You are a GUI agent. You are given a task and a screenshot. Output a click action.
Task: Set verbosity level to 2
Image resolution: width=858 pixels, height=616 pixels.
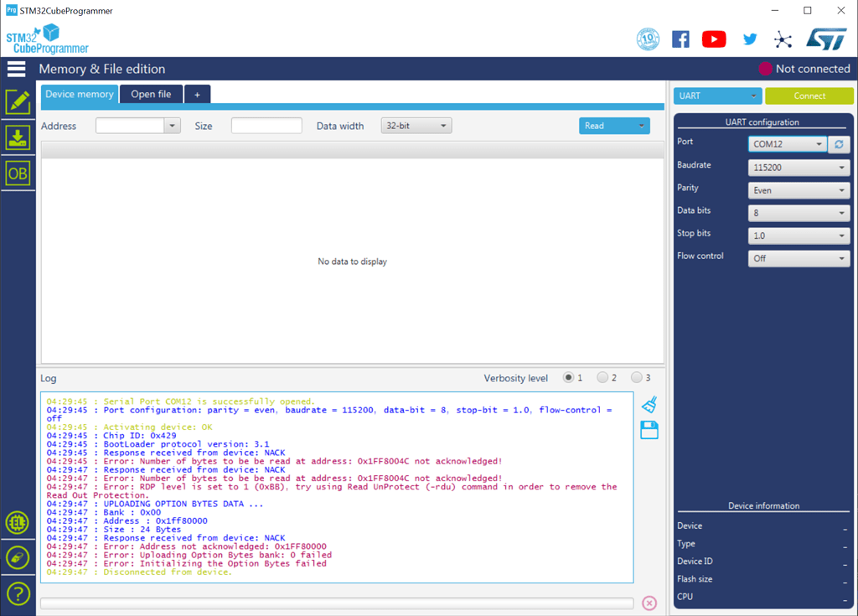(602, 378)
